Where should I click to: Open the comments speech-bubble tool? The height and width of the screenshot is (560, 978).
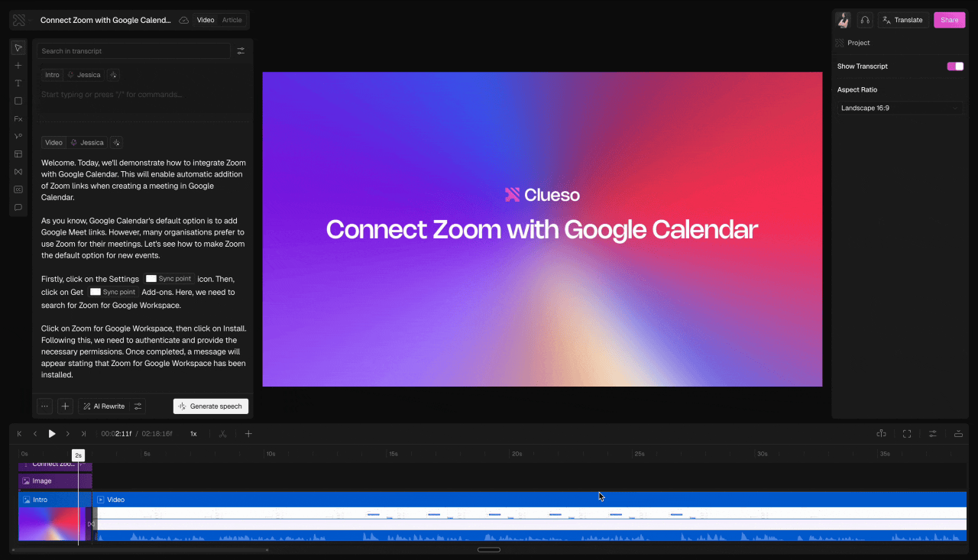click(x=18, y=207)
